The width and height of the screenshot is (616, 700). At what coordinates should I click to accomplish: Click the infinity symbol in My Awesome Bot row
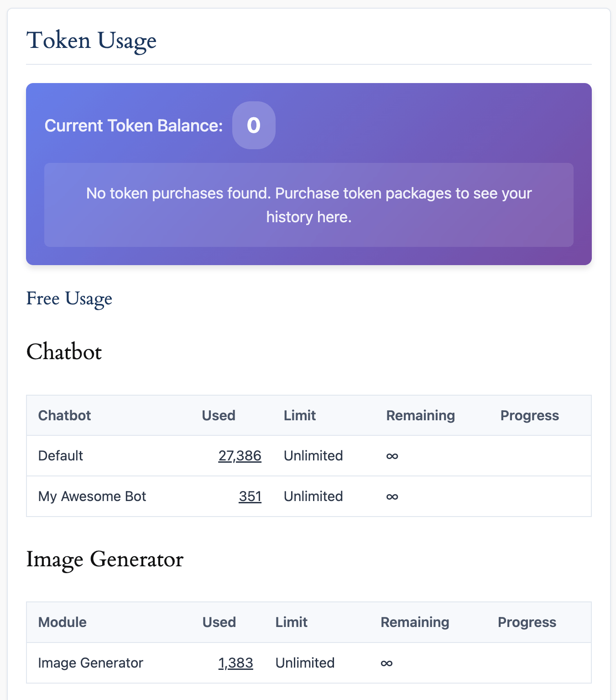pos(392,496)
